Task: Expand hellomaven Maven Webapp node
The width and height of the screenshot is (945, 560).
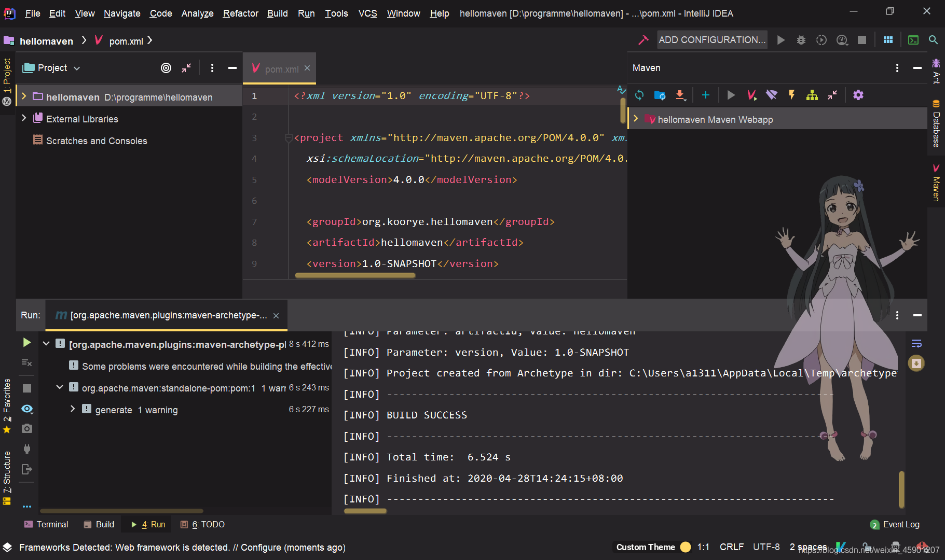Action: coord(636,119)
